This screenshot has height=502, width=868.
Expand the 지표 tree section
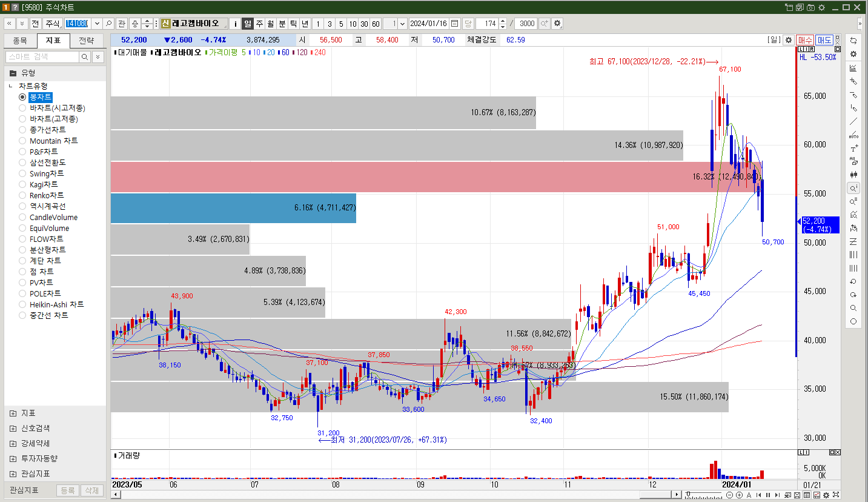pyautogui.click(x=13, y=413)
